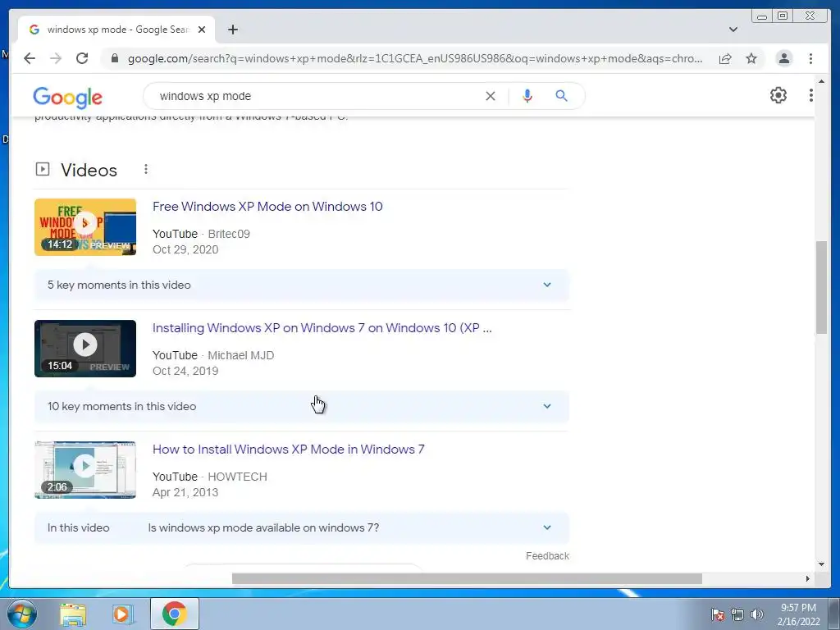The image size is (840, 630).
Task: Bookmark this page with the star
Action: (x=751, y=58)
